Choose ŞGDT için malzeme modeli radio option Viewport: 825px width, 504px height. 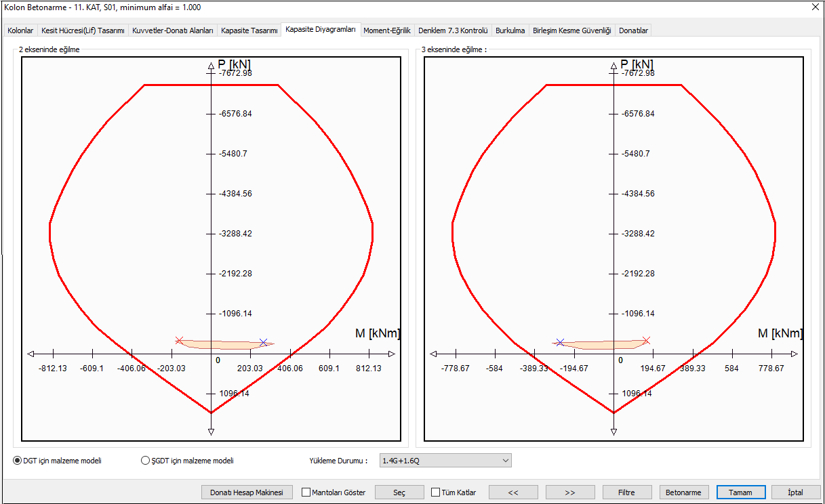145,461
